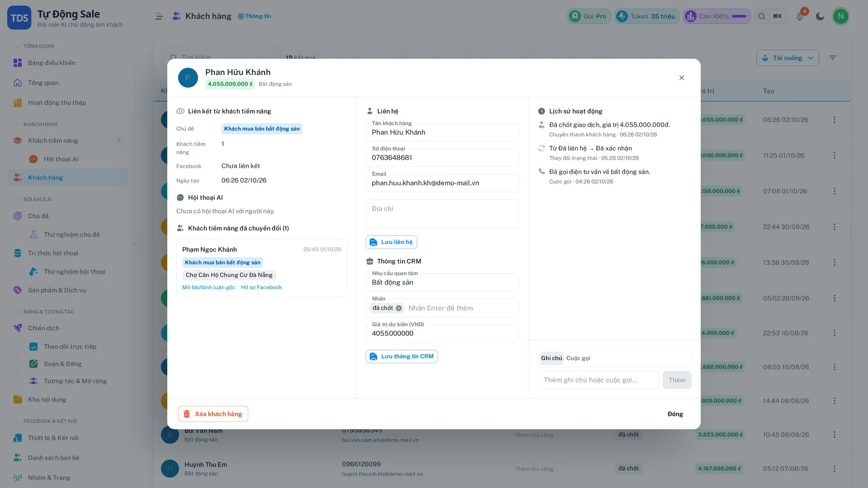
Task: Open Kho nội dung sidebar item
Action: click(x=68, y=399)
